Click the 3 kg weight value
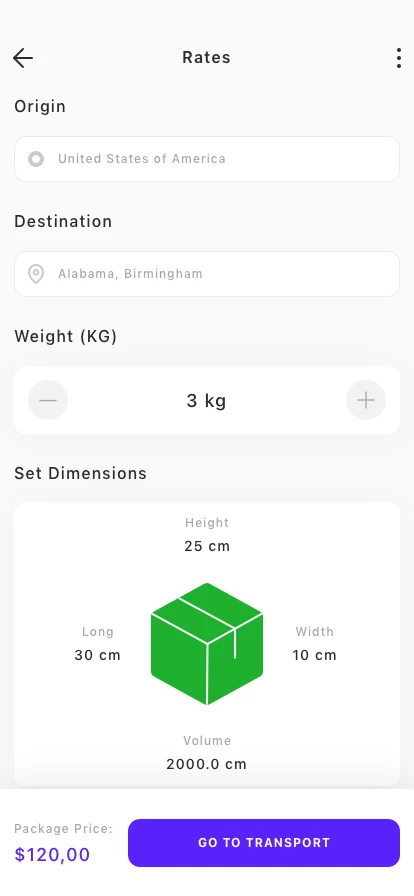Screen dimensions: 414x896 click(206, 401)
